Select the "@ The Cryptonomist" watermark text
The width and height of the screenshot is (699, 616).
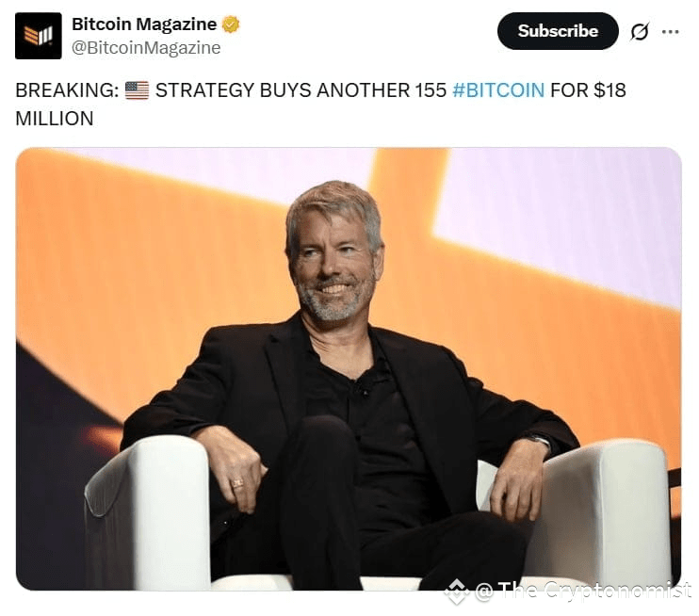[582, 591]
